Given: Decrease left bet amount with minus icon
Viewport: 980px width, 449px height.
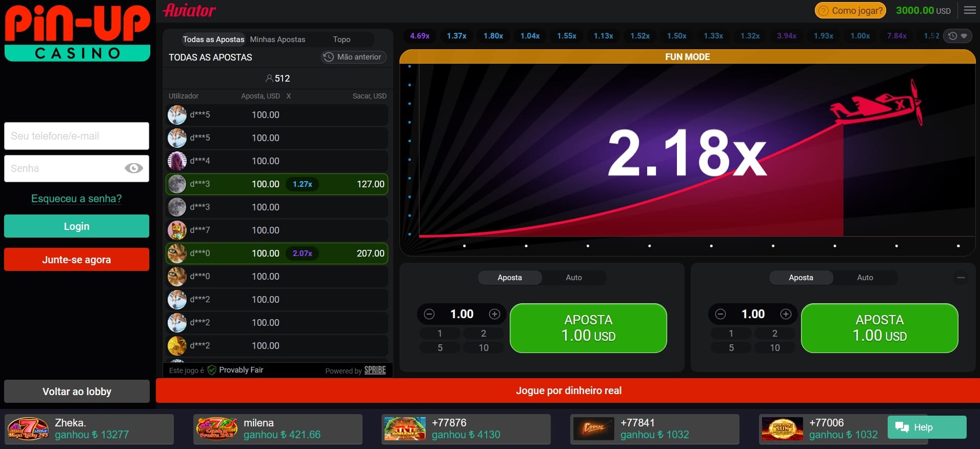Looking at the screenshot, I should (429, 314).
